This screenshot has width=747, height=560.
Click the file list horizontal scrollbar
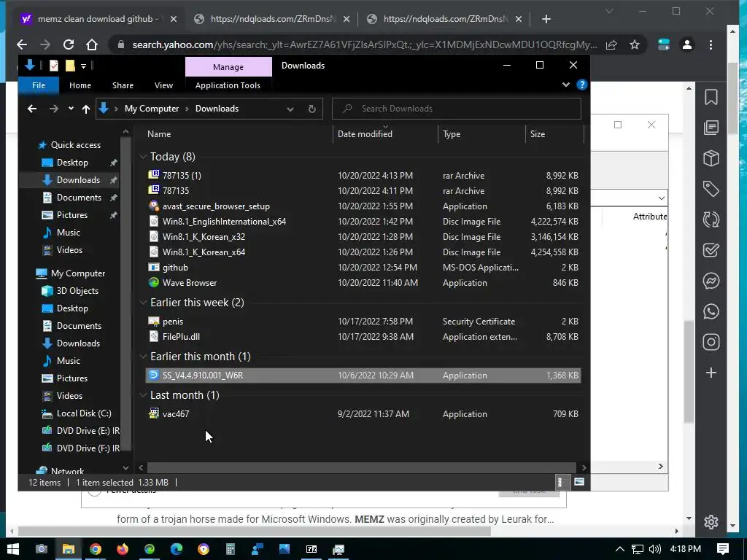click(362, 467)
